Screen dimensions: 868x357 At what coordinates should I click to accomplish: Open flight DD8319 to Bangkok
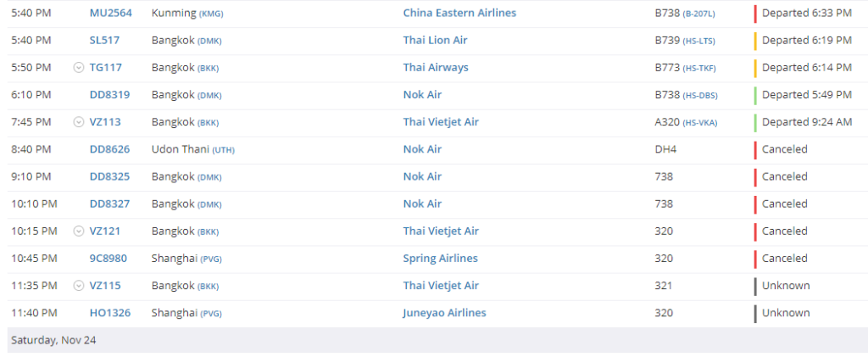109,94
